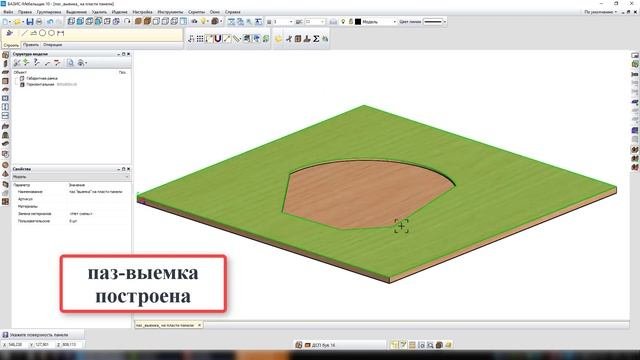The width and height of the screenshot is (640, 360).
Task: Open the Правка menu
Action: tap(25, 12)
